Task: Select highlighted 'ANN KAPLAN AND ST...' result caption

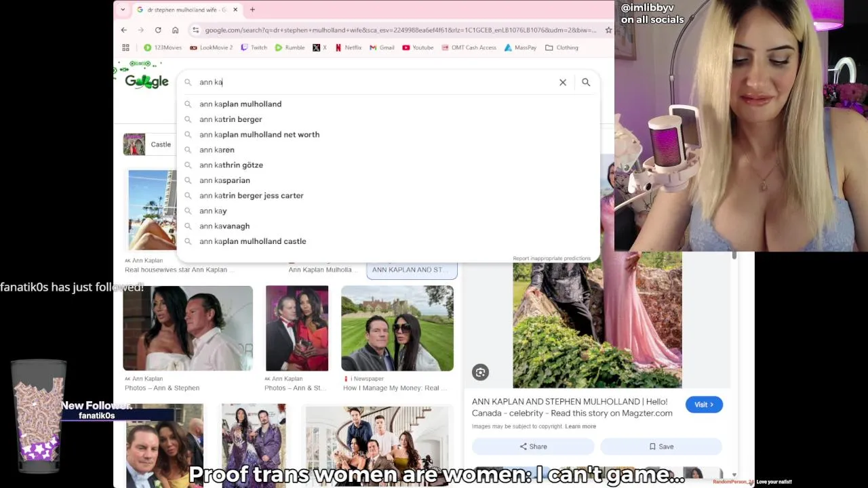Action: [x=412, y=270]
